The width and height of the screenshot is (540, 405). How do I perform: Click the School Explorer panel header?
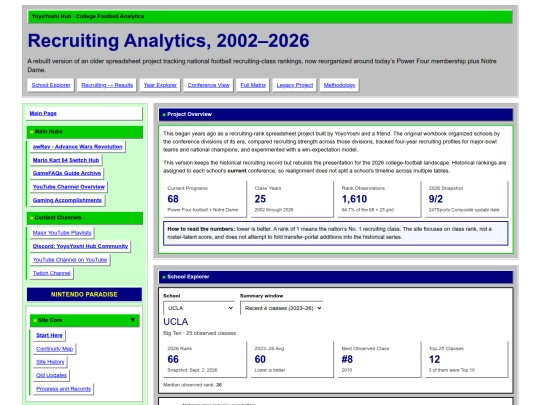click(x=336, y=277)
